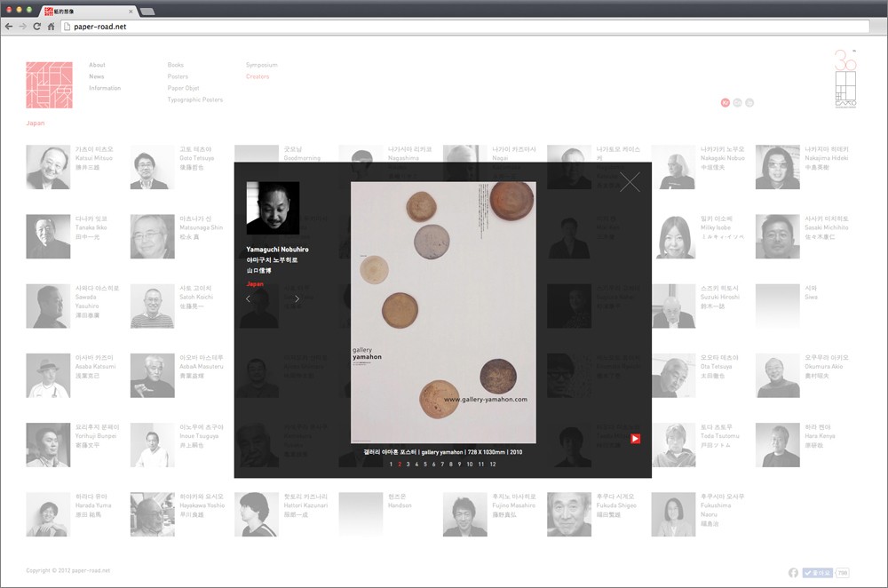Reload the page in browser
Image resolution: width=888 pixels, height=588 pixels.
36,26
